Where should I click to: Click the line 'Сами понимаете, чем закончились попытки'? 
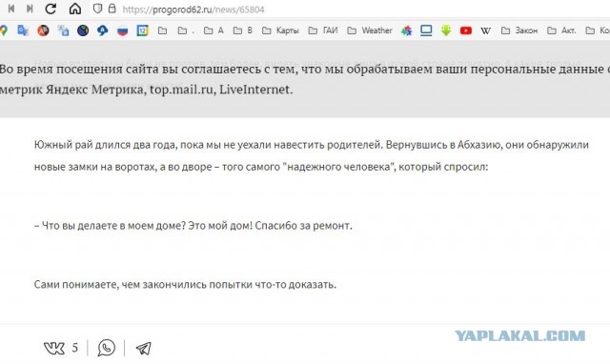point(185,284)
